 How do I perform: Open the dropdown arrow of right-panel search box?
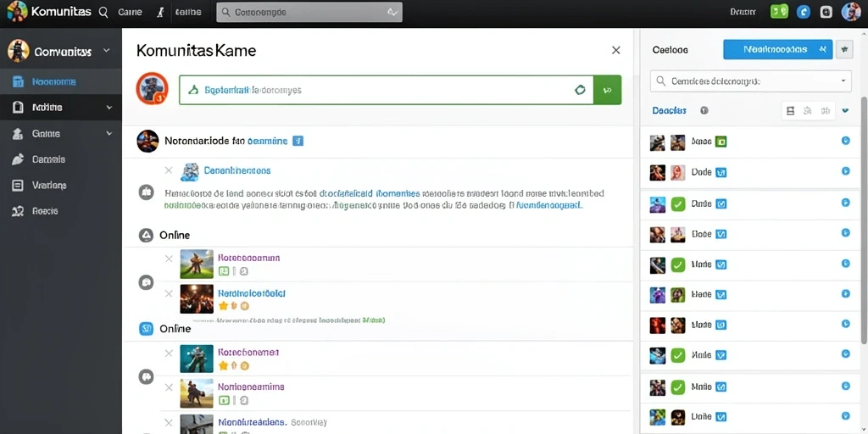843,81
